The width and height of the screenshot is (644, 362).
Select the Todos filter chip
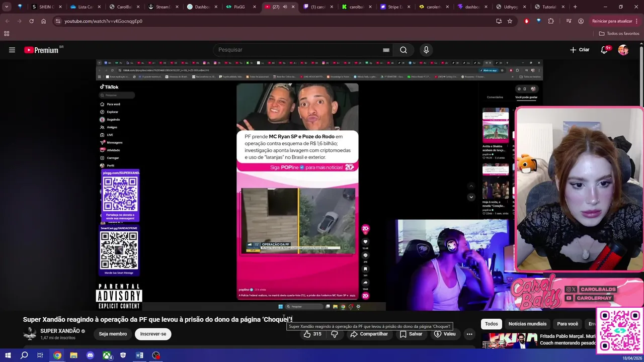click(492, 324)
